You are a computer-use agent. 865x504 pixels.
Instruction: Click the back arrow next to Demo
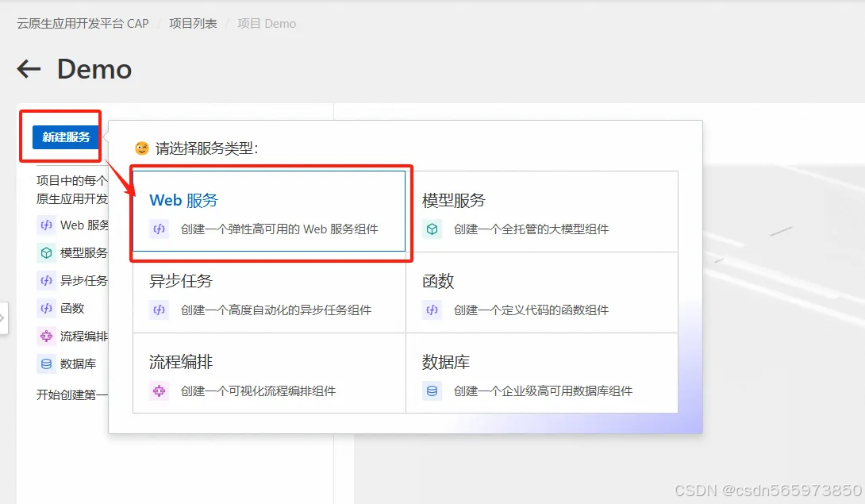(x=28, y=69)
